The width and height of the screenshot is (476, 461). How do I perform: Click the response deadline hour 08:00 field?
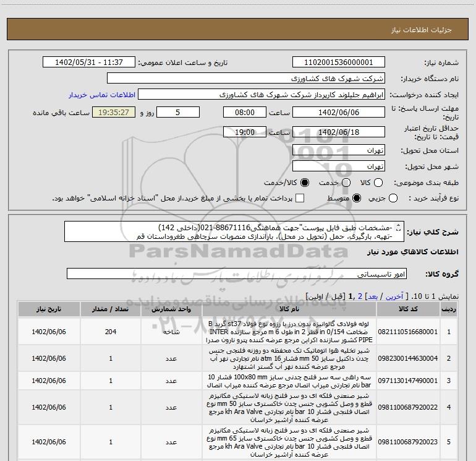coord(245,112)
